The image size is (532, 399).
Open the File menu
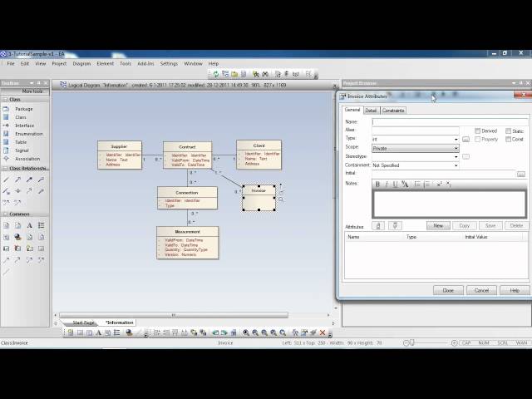(x=11, y=63)
